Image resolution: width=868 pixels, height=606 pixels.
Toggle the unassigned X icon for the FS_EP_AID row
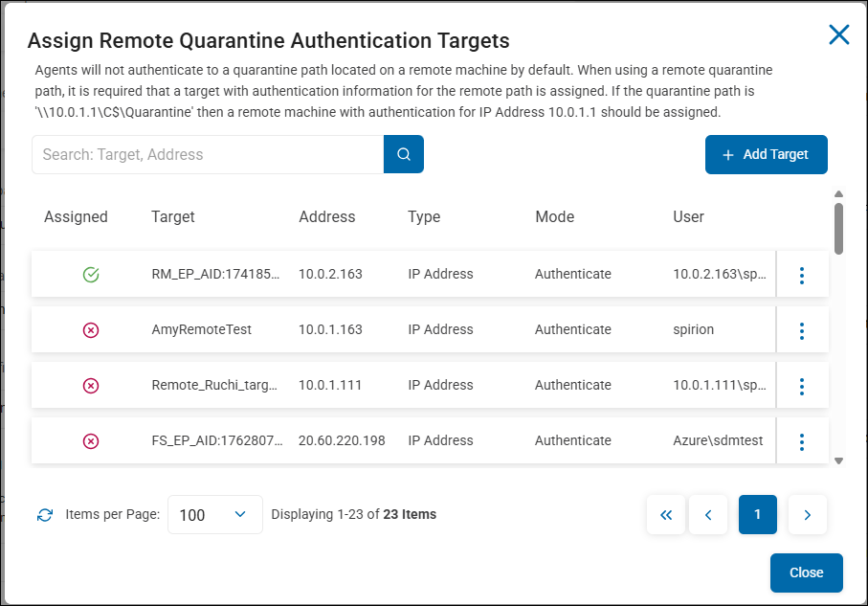(91, 441)
